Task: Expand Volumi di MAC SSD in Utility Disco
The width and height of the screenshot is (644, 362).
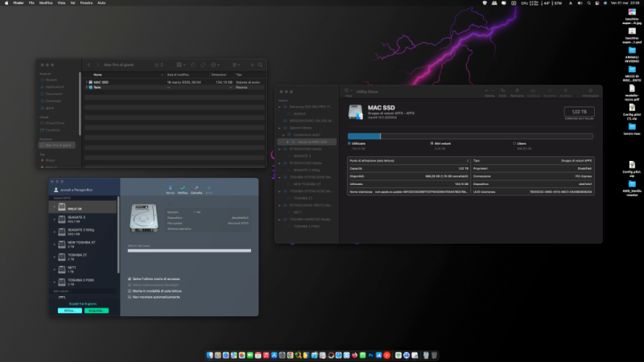Action: tap(287, 142)
